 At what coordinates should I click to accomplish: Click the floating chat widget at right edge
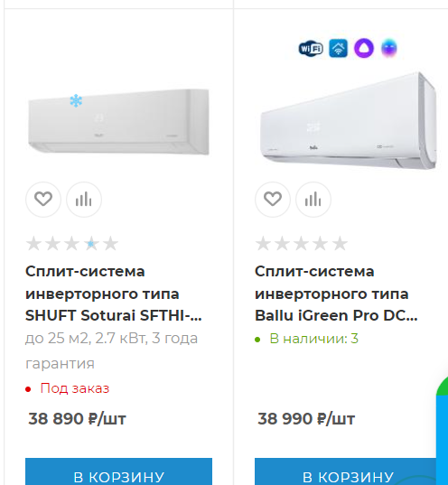pos(442,430)
